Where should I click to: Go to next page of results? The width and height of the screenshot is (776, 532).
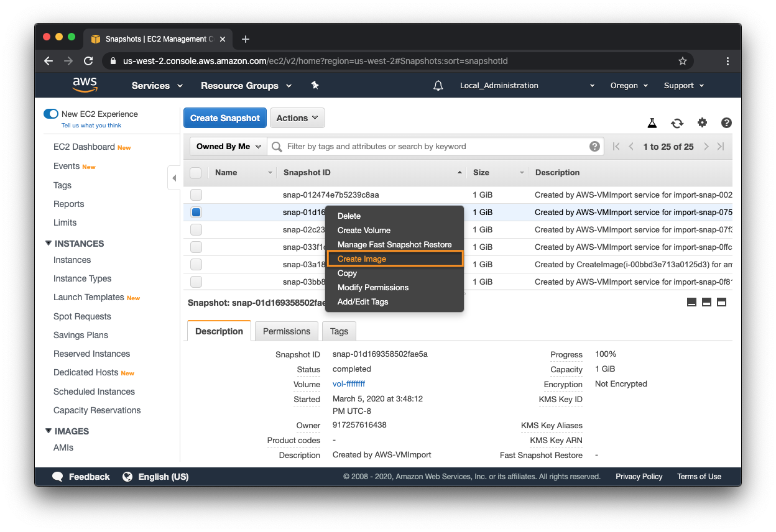pyautogui.click(x=706, y=147)
